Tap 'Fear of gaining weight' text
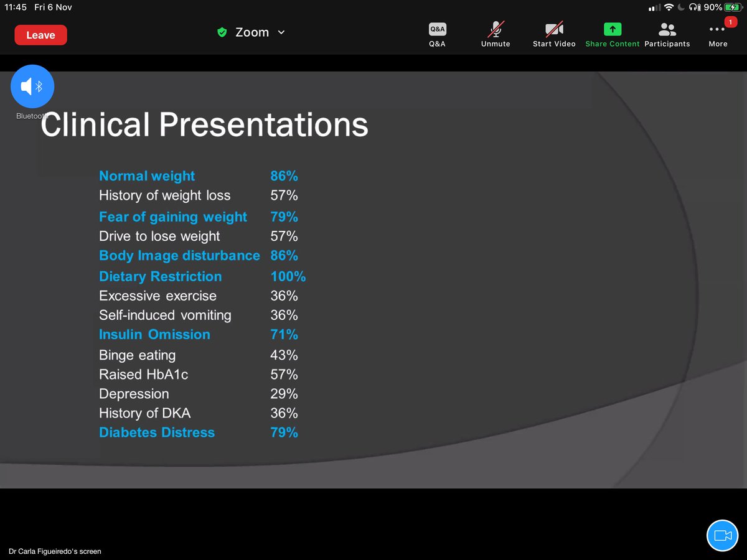Viewport: 747px width, 560px height. pyautogui.click(x=173, y=217)
